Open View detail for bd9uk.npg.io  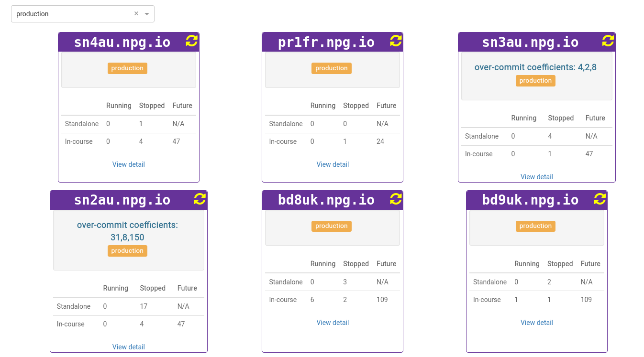tap(537, 323)
